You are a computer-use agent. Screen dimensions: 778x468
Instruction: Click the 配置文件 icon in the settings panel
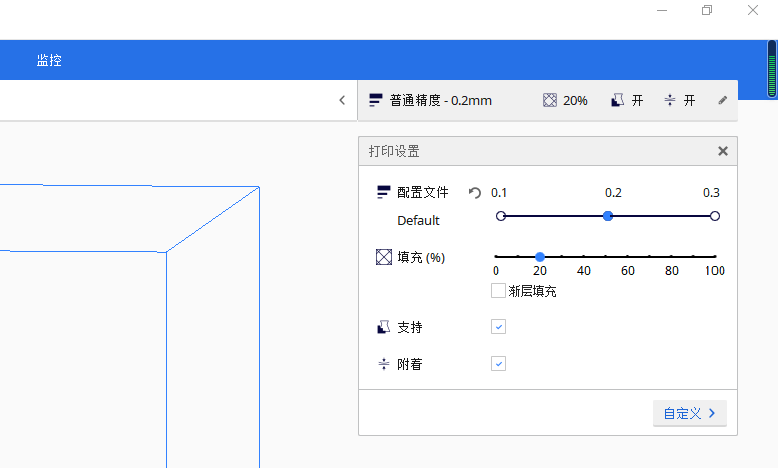pos(383,192)
